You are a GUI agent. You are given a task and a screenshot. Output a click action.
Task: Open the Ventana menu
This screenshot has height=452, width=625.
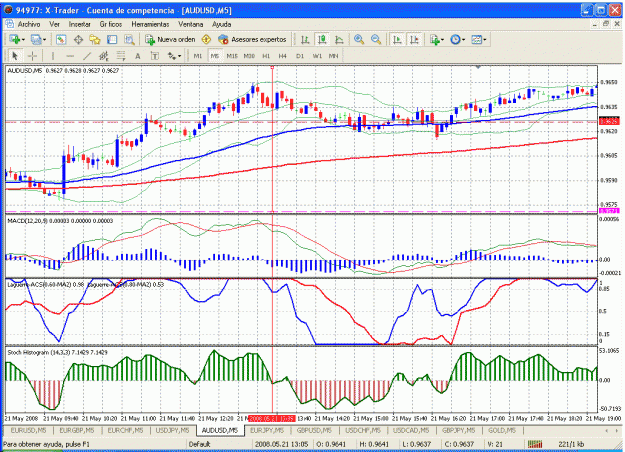pos(191,24)
